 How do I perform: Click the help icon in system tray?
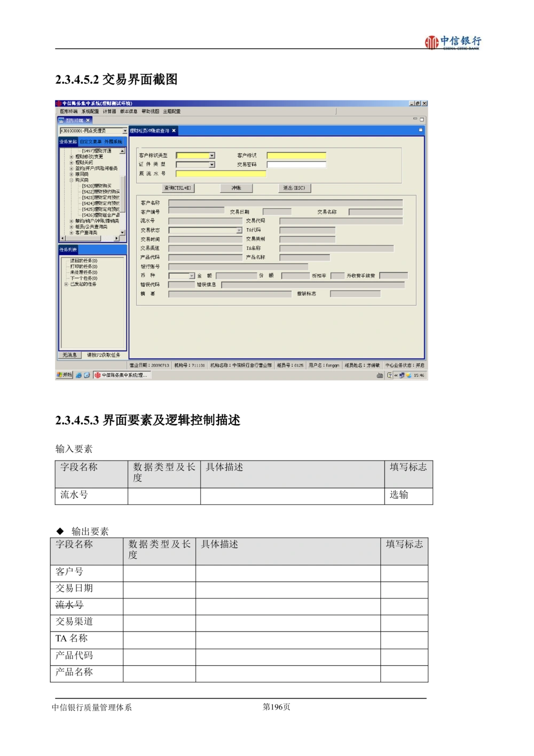[389, 376]
